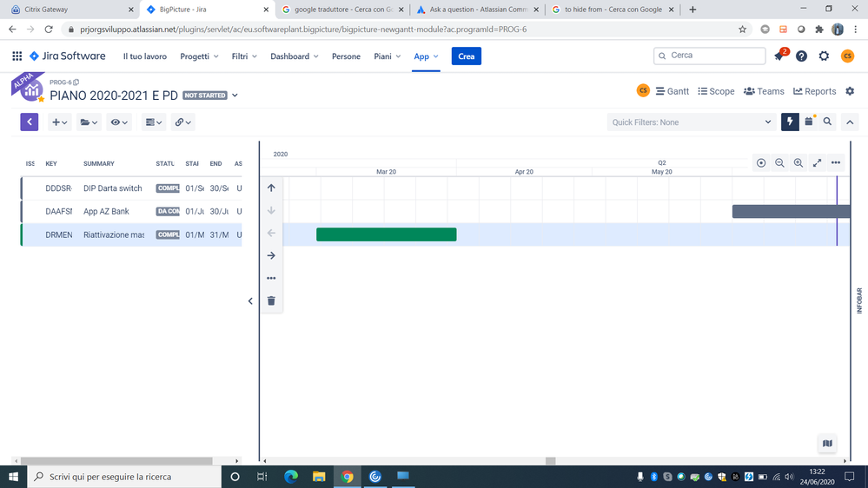Center the Gantt on today target icon

click(761, 162)
